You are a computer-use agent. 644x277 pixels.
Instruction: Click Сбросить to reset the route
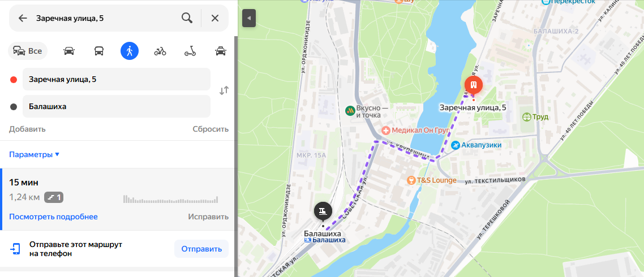211,129
